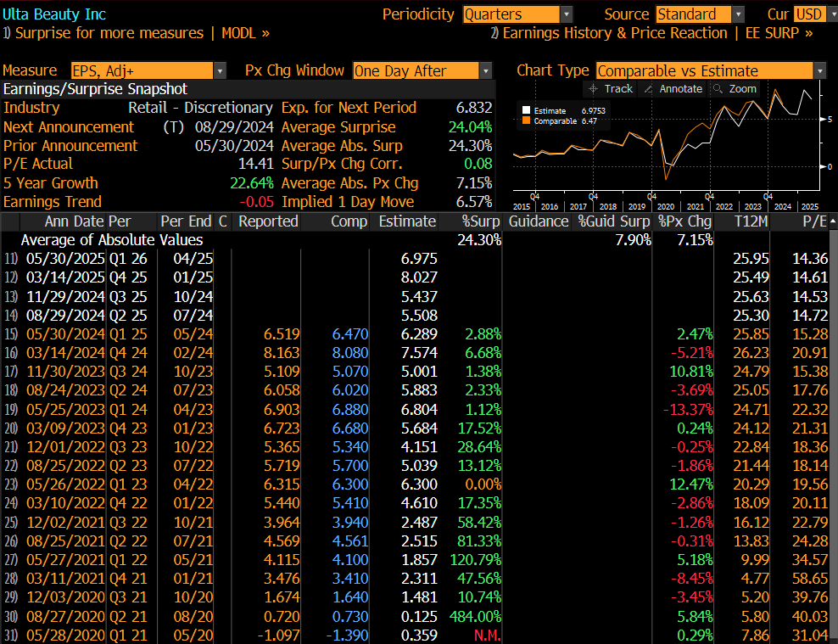Click the Zoom magnifier icon on chart
Screen dimensions: 838x644
click(x=718, y=89)
